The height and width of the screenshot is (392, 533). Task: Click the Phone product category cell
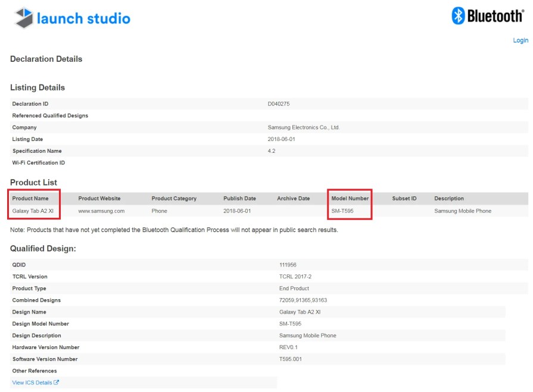pyautogui.click(x=159, y=211)
